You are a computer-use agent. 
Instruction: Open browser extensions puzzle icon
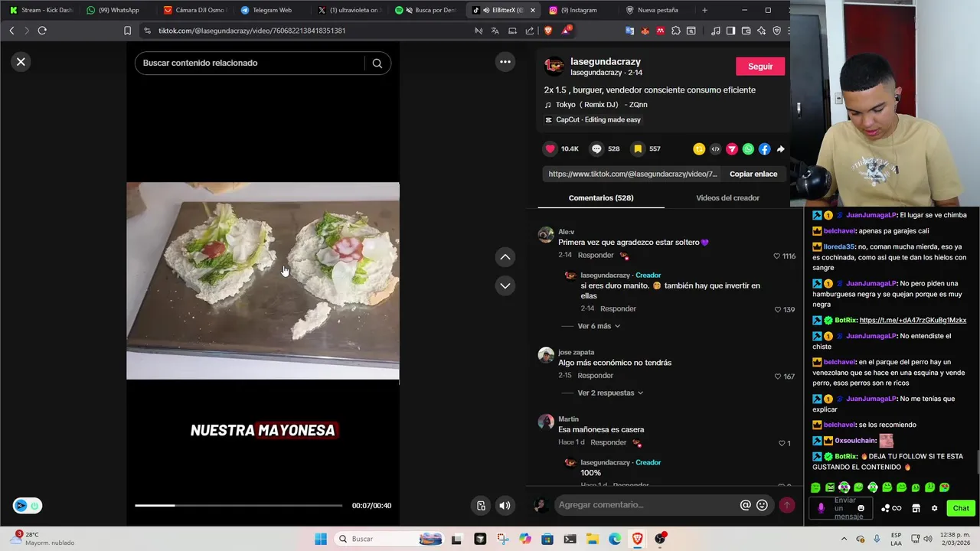coord(675,31)
